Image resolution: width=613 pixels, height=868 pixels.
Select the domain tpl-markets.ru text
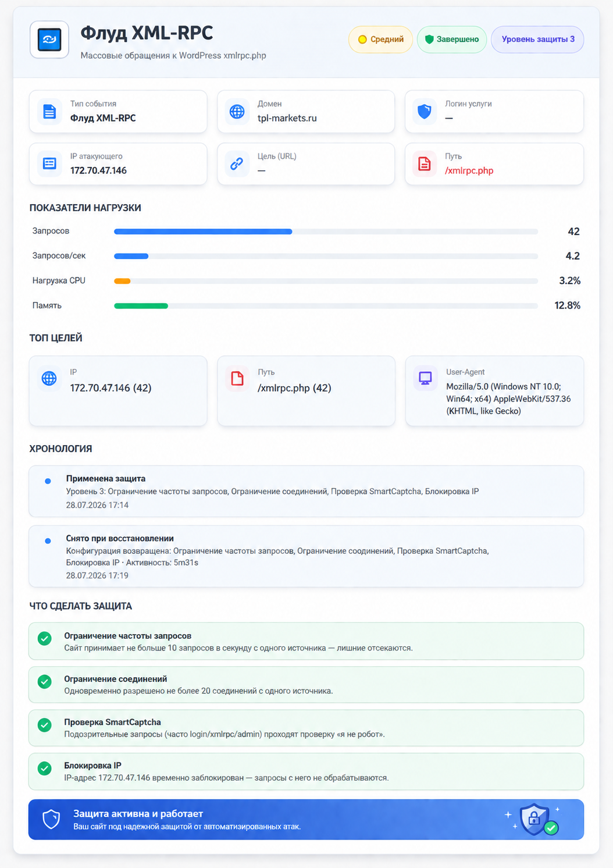tap(287, 118)
